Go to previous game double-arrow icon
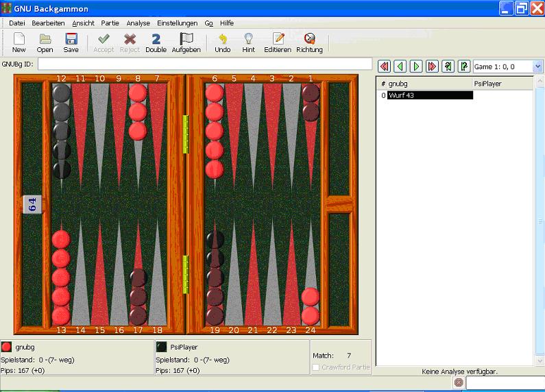This screenshot has height=392, width=545. click(x=385, y=66)
